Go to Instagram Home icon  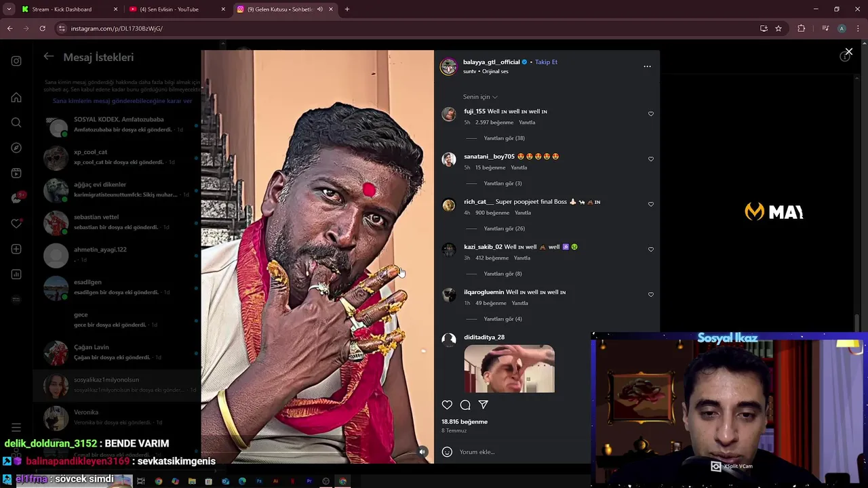[x=16, y=98]
